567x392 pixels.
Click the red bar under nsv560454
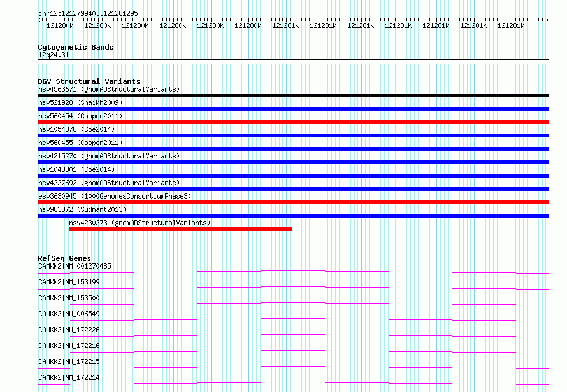(x=293, y=122)
